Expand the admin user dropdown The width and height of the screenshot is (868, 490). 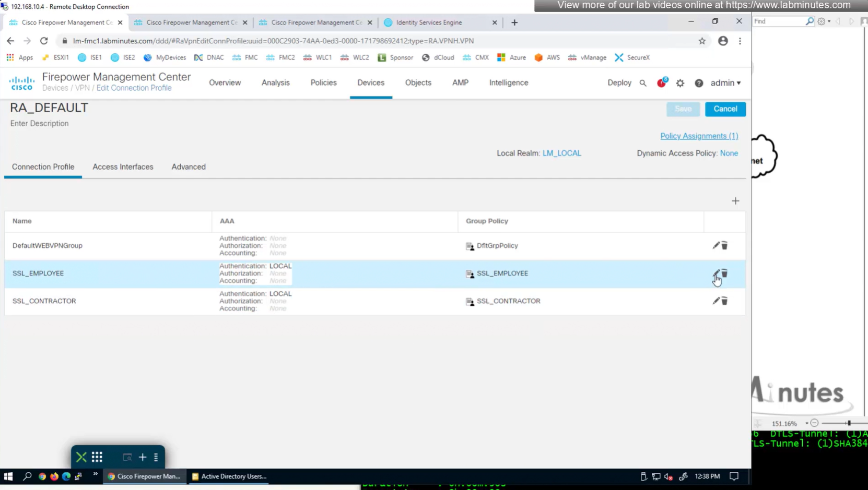[725, 83]
